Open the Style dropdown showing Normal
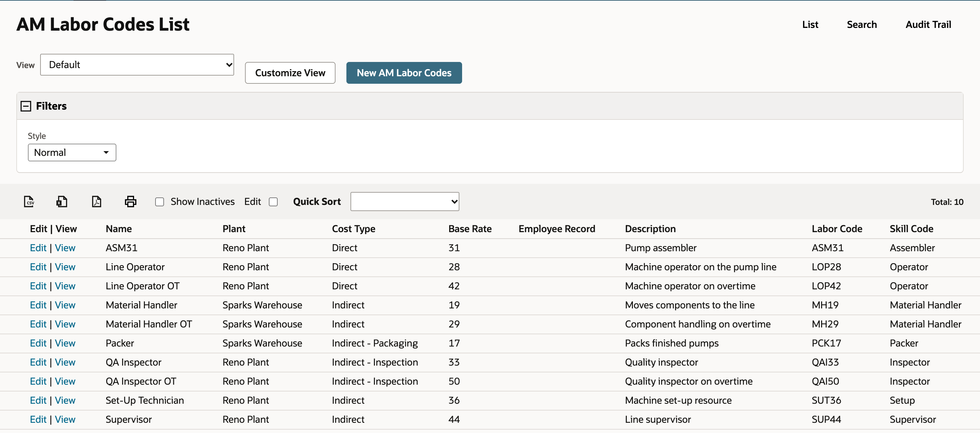This screenshot has width=980, height=433. [72, 153]
